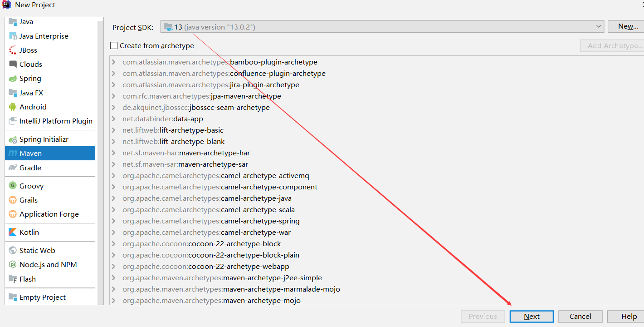
Task: Click the Flash folder icon
Action: point(13,279)
